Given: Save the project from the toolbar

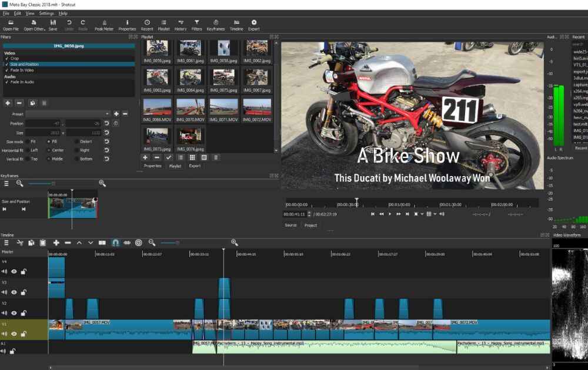Looking at the screenshot, I should click(53, 25).
